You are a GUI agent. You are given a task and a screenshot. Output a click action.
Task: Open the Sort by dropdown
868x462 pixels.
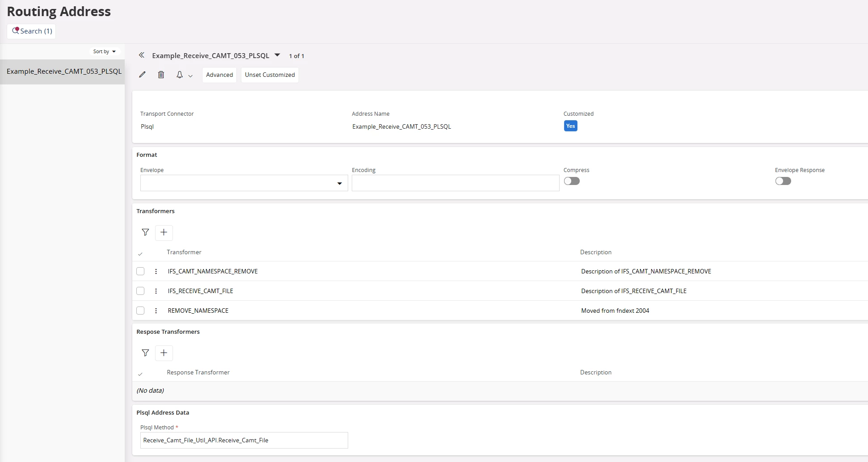105,51
